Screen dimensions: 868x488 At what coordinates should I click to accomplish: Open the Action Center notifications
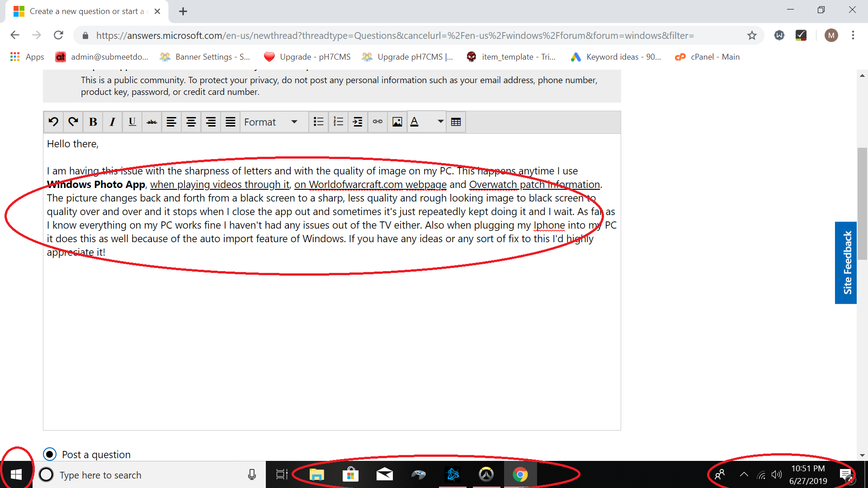click(845, 474)
